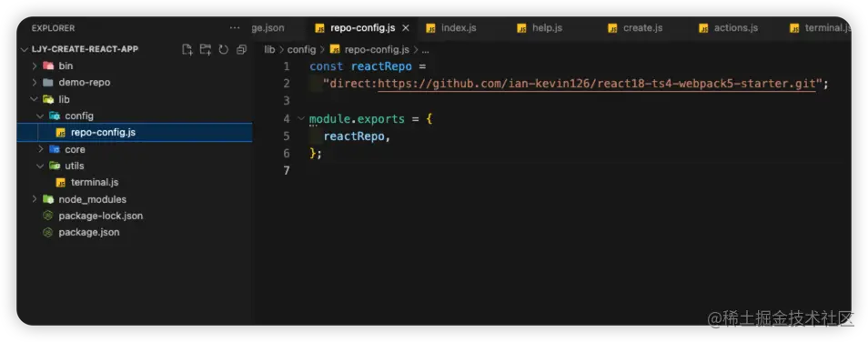This screenshot has width=868, height=342.
Task: Click the core folder icon
Action: pyautogui.click(x=55, y=149)
